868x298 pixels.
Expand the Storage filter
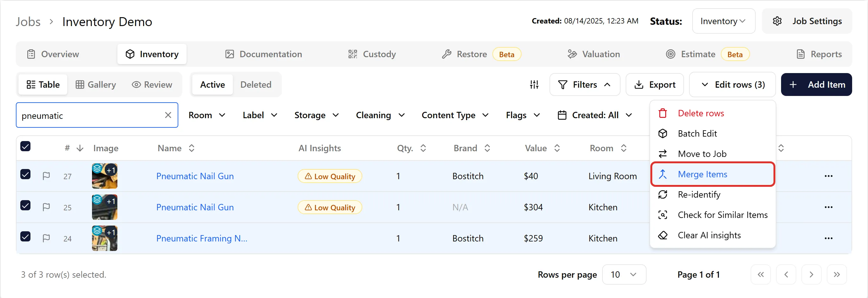316,115
